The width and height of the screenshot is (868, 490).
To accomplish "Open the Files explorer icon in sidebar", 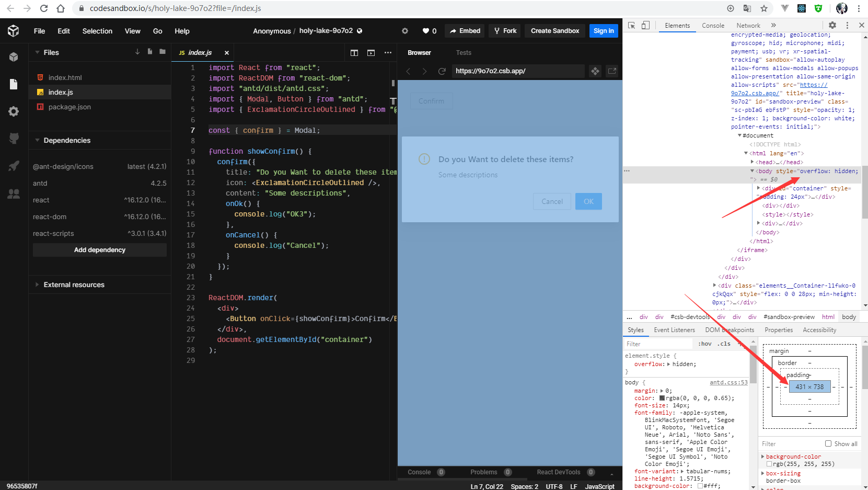I will click(x=14, y=84).
